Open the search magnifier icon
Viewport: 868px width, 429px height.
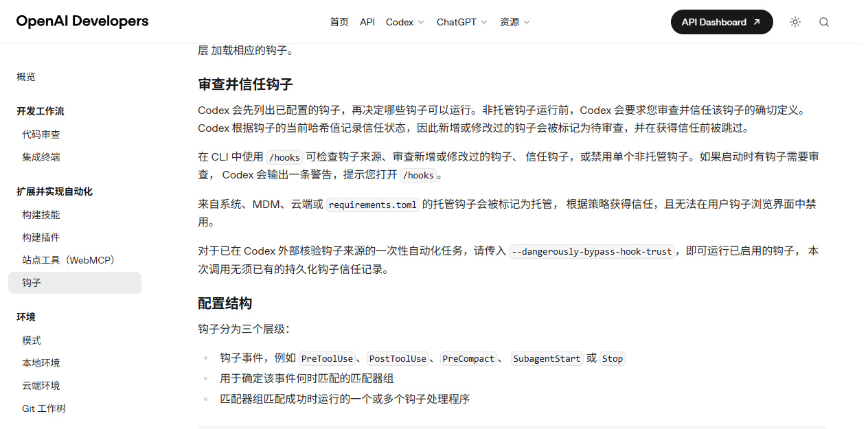[824, 22]
